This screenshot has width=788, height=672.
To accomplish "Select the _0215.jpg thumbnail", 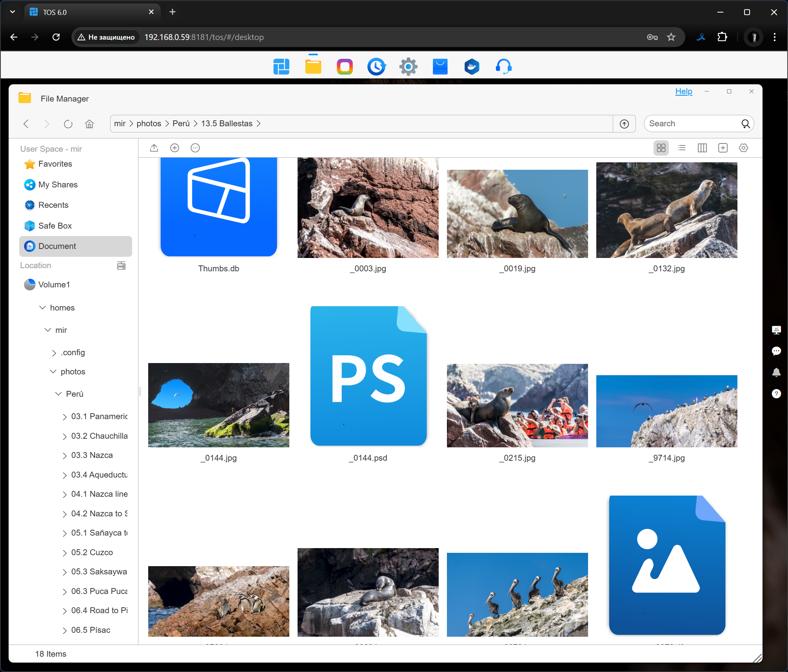I will coord(517,406).
